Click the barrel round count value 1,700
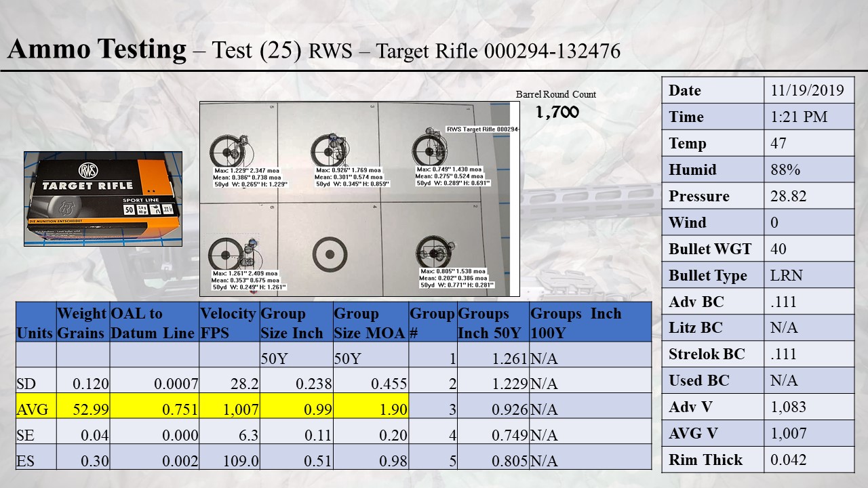The width and height of the screenshot is (868, 488). [557, 113]
